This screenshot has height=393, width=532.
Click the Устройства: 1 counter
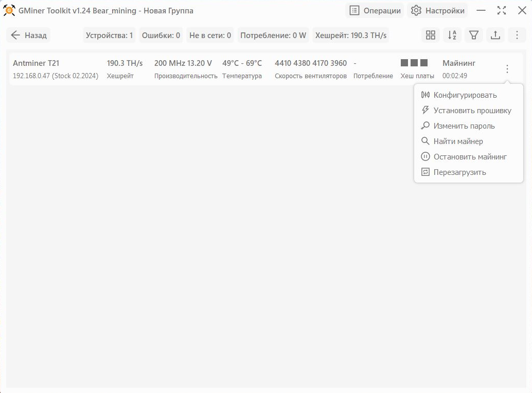tap(109, 35)
